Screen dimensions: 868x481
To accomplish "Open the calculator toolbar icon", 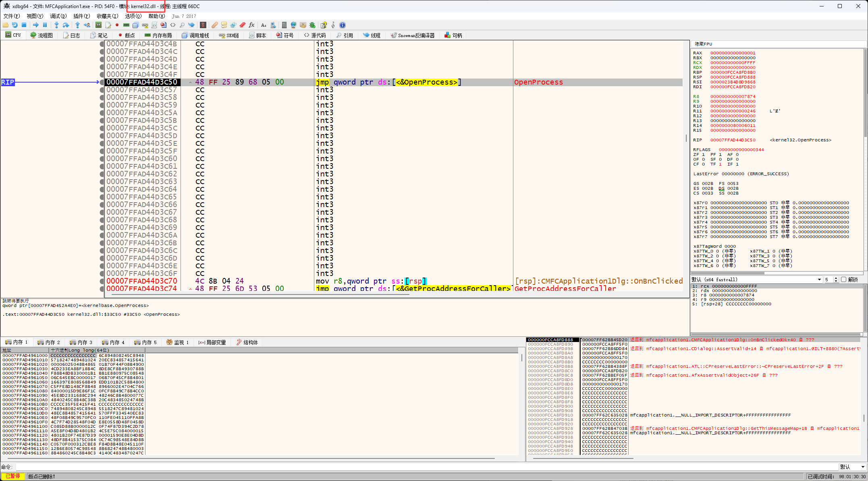I will tap(284, 25).
